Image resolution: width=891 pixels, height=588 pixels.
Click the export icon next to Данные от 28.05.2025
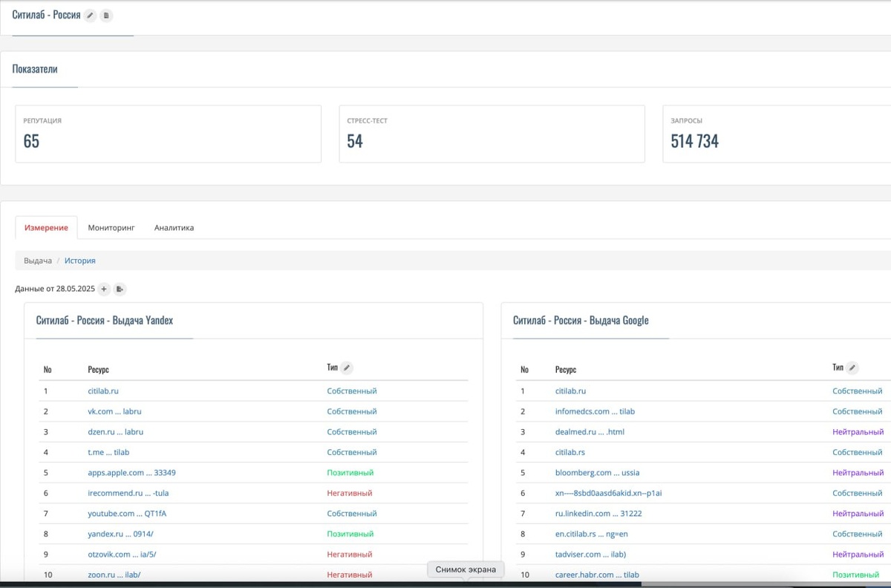[120, 289]
